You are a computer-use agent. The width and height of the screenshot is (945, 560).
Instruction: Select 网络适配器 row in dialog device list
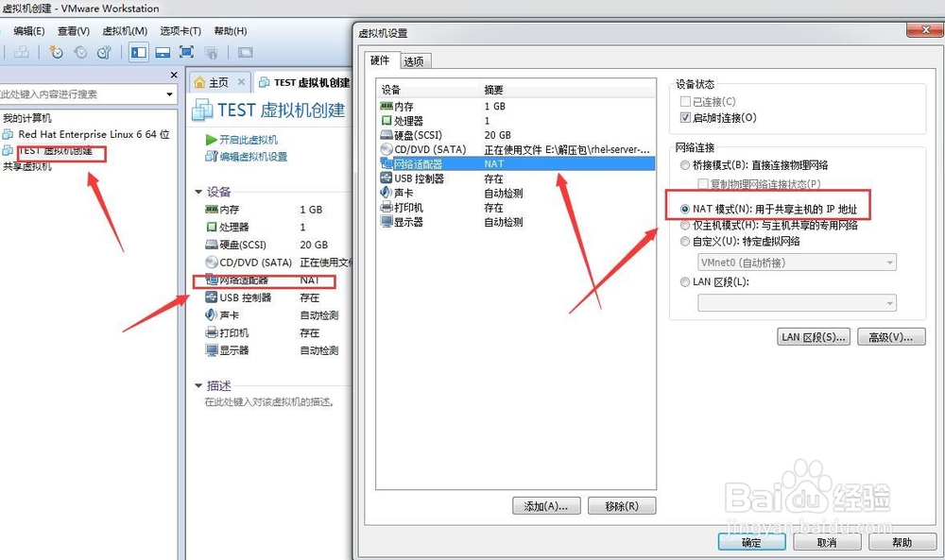[517, 163]
